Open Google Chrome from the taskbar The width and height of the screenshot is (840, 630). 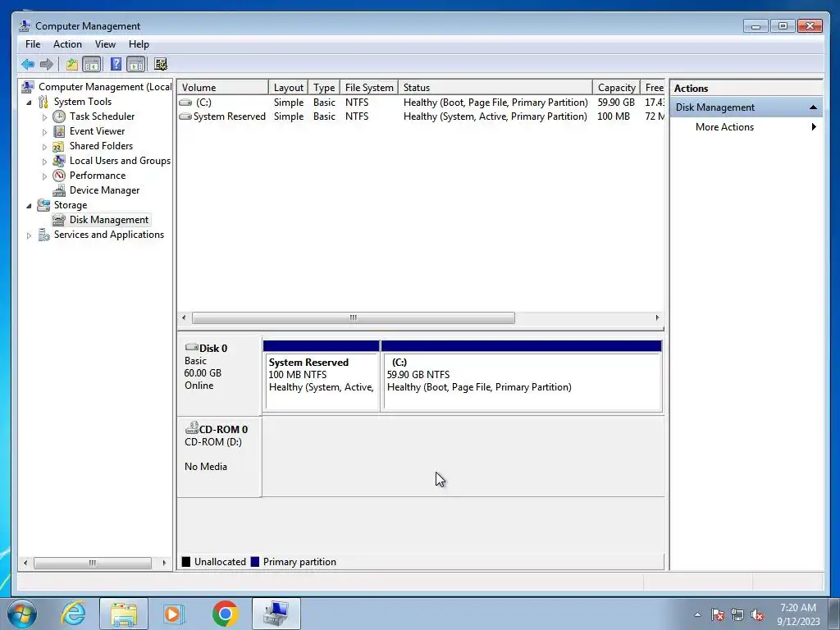[x=225, y=614]
